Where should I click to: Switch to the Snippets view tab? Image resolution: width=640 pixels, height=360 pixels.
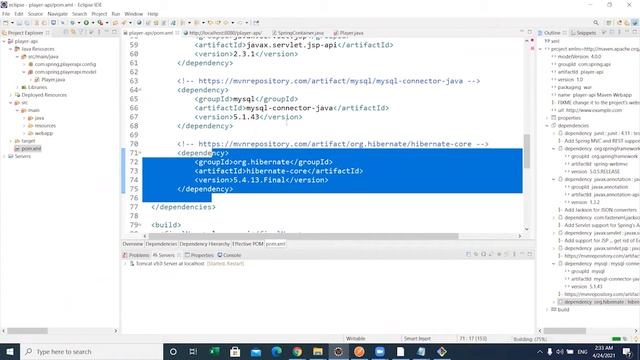(x=583, y=33)
